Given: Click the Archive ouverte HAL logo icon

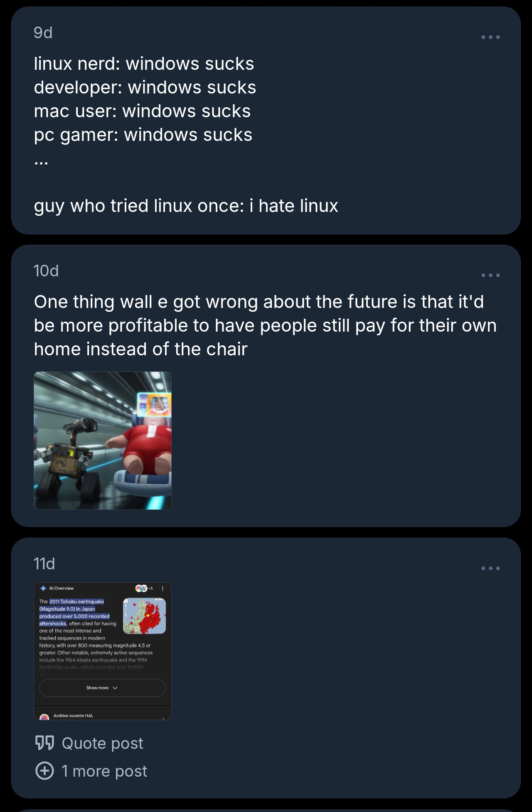Looking at the screenshot, I should (x=44, y=716).
